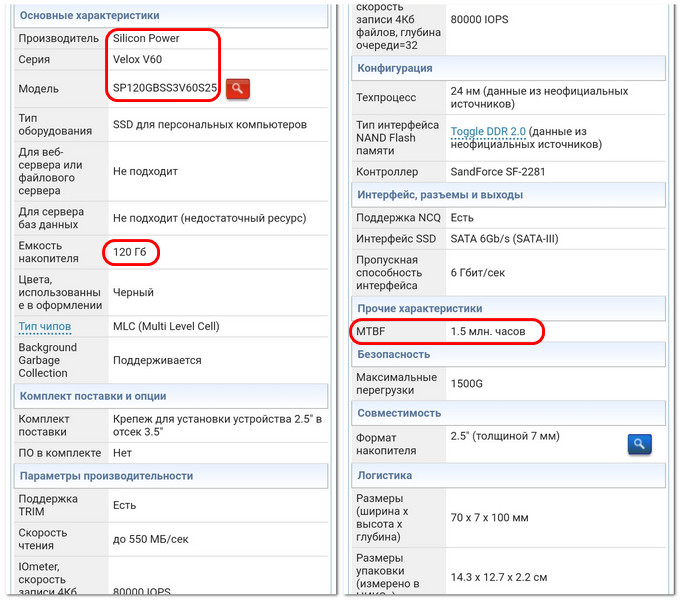This screenshot has height=600, width=680.
Task: Click the red search icon beside the model number
Action: coord(238,89)
